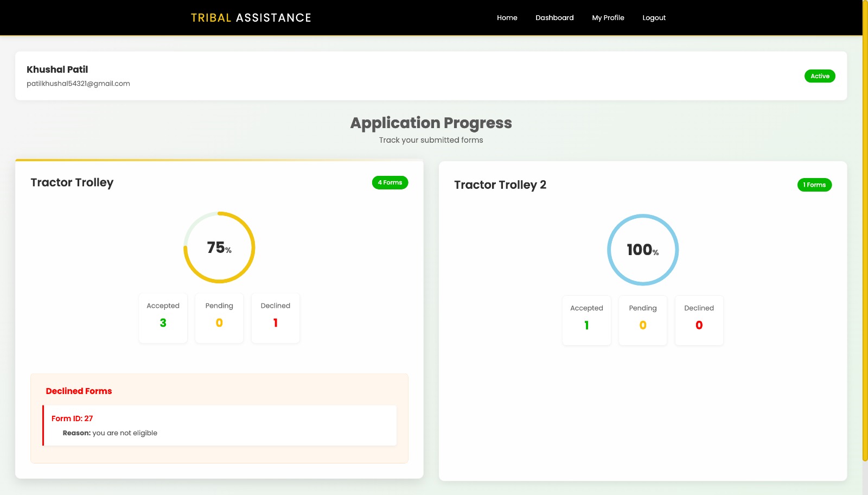Click the 75% progress circle
Image resolution: width=868 pixels, height=495 pixels.
(219, 247)
